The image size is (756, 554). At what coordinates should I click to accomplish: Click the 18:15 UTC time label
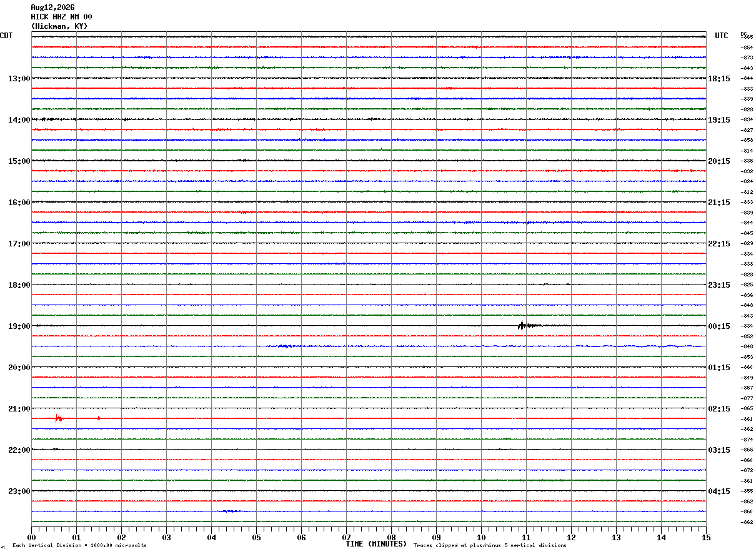[x=719, y=79]
